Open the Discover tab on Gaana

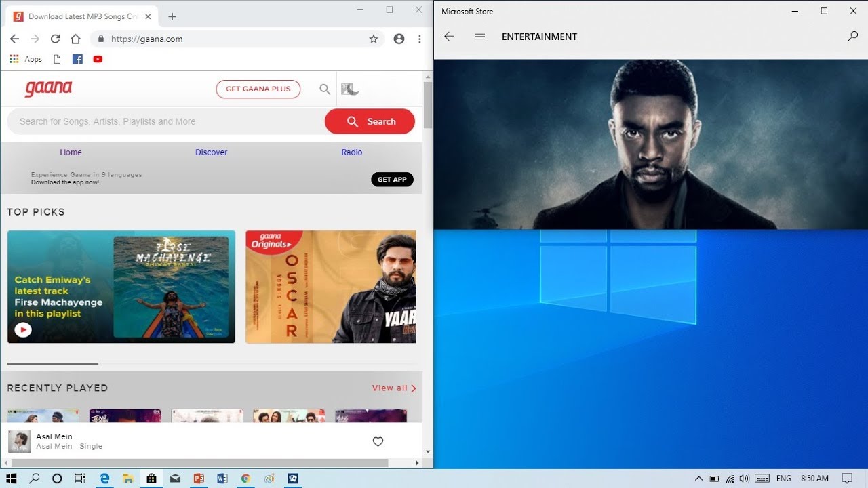coord(212,152)
